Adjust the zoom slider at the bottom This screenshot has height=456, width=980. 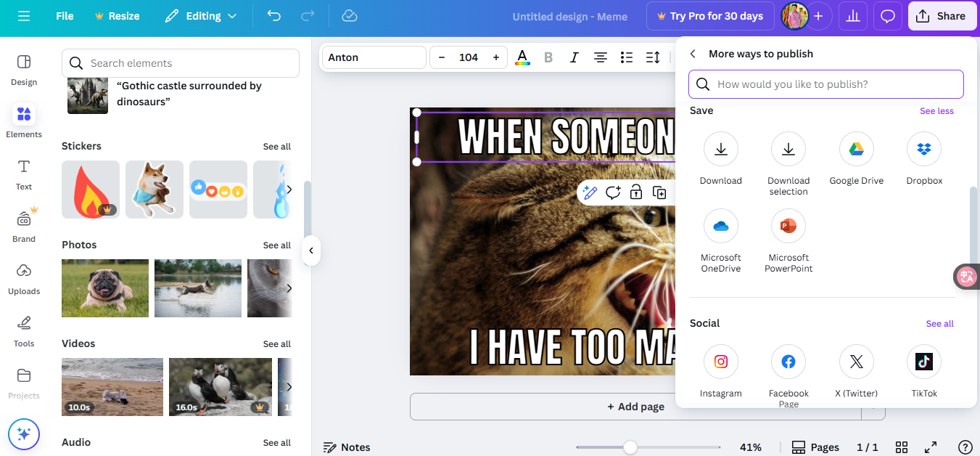click(630, 447)
